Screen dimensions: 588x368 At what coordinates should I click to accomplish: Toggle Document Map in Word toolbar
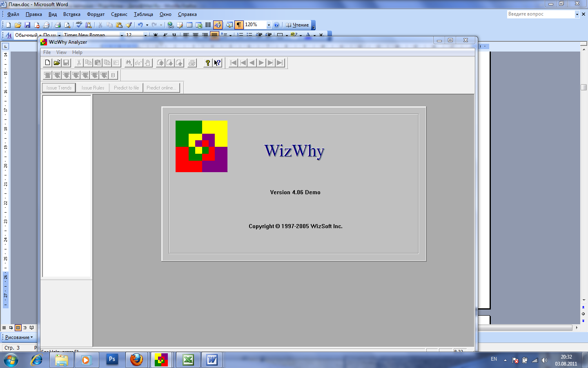point(229,25)
